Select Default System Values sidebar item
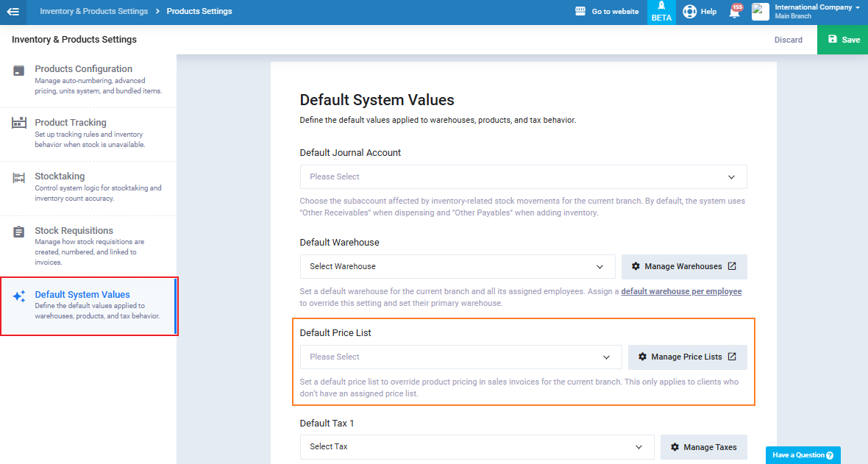This screenshot has height=464, width=868. (x=88, y=305)
